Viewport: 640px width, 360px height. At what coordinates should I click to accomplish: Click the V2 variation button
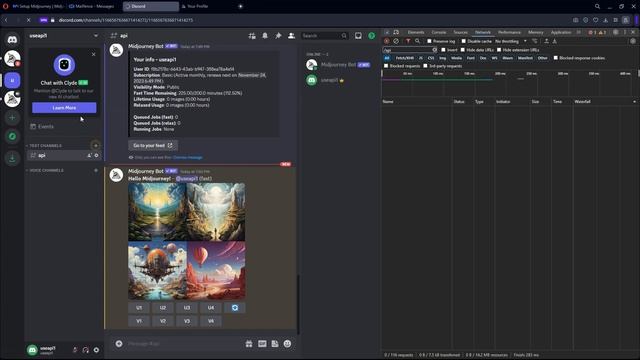163,321
